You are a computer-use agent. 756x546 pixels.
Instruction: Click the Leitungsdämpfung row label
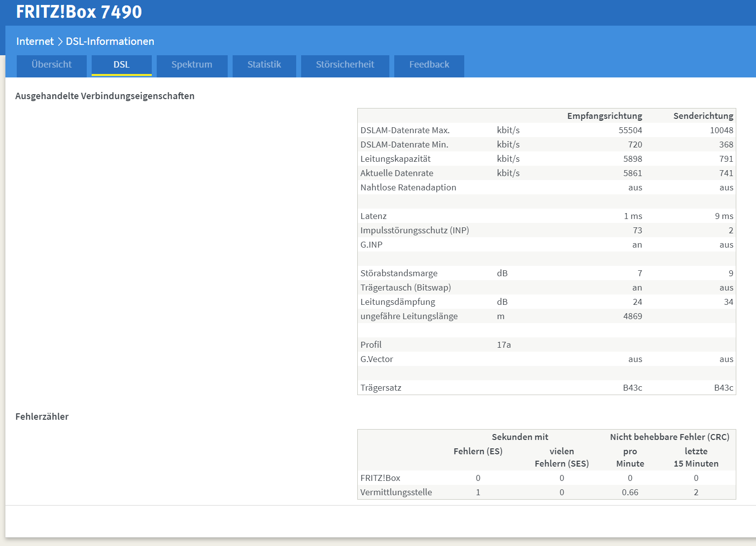398,302
